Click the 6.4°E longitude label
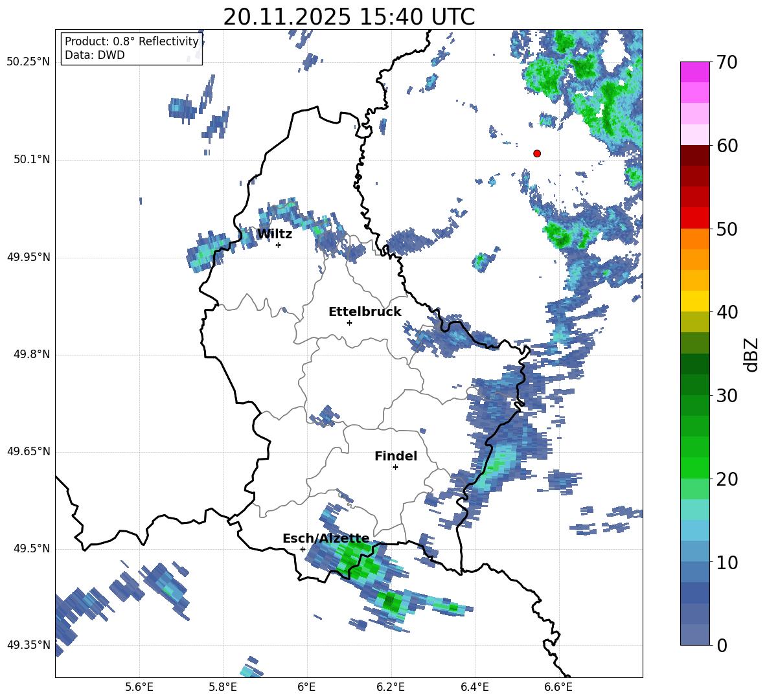Screen dimensions: 767x700 coord(474,687)
